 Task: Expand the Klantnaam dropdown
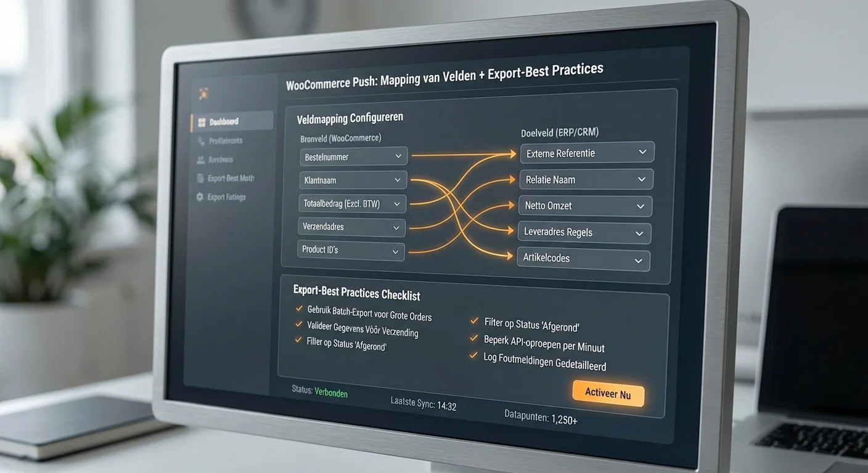pos(398,180)
